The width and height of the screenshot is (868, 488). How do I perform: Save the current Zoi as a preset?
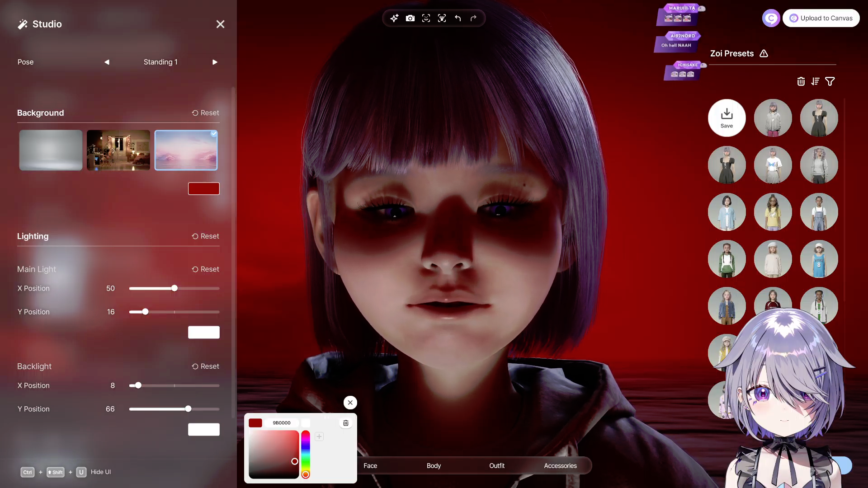pos(726,118)
